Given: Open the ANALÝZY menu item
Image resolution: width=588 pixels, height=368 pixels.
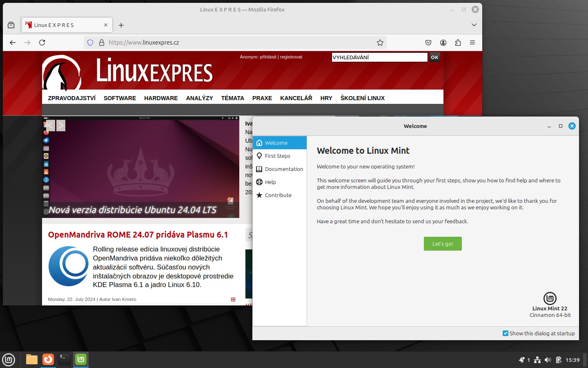Looking at the screenshot, I should (x=199, y=98).
